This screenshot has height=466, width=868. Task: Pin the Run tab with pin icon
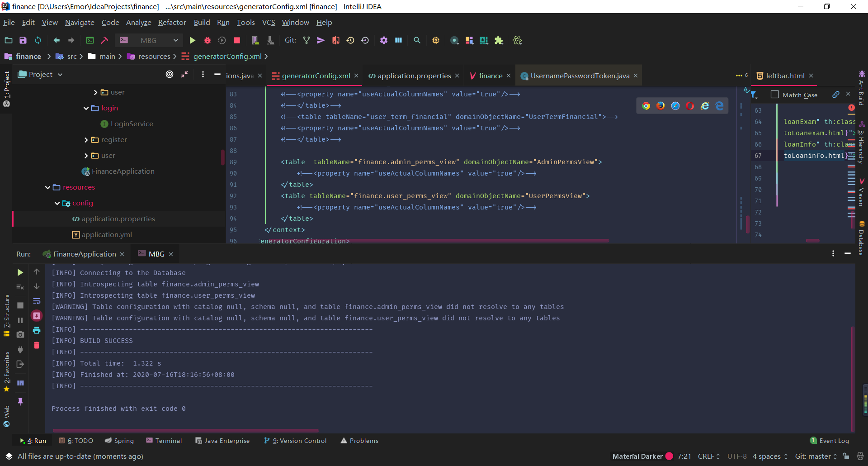click(20, 402)
